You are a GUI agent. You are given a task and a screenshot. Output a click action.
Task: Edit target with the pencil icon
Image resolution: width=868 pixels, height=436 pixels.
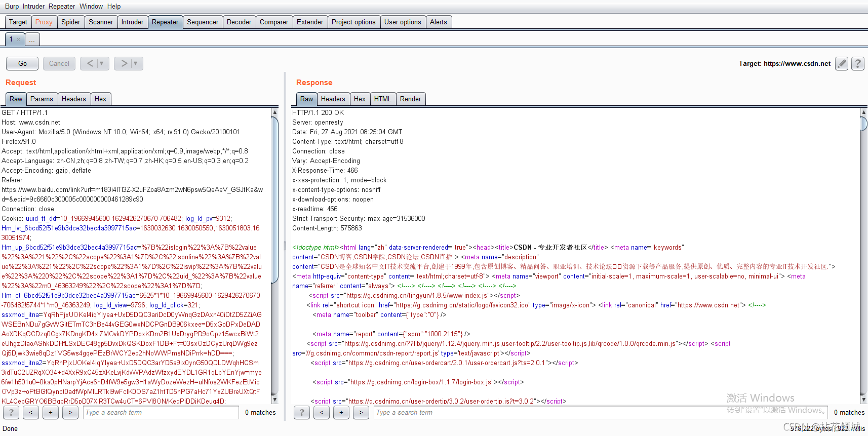point(842,64)
